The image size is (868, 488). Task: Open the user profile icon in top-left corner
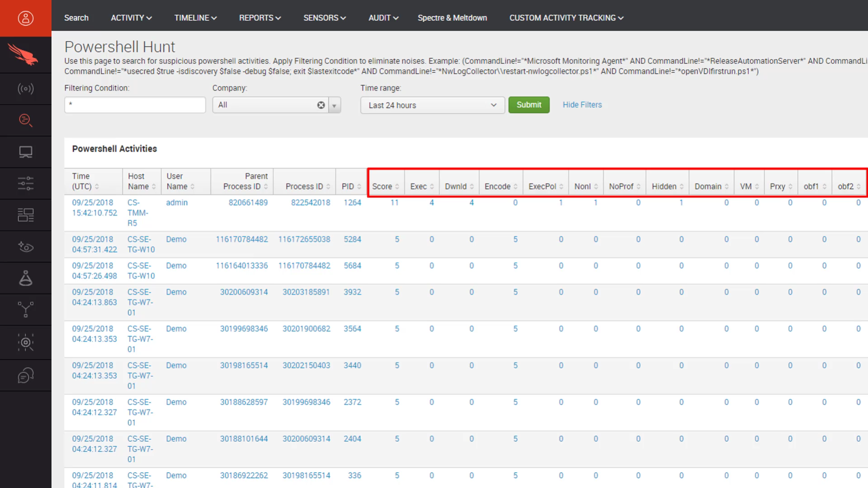tap(26, 18)
